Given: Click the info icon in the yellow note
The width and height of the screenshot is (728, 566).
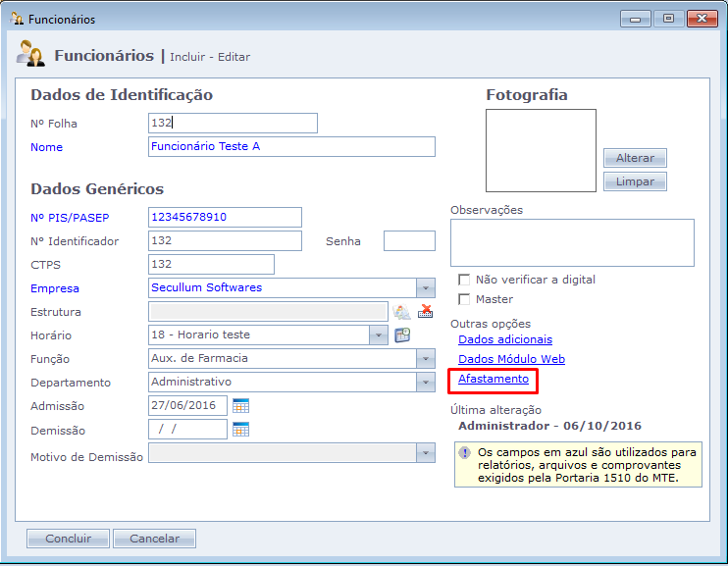Looking at the screenshot, I should tap(464, 453).
